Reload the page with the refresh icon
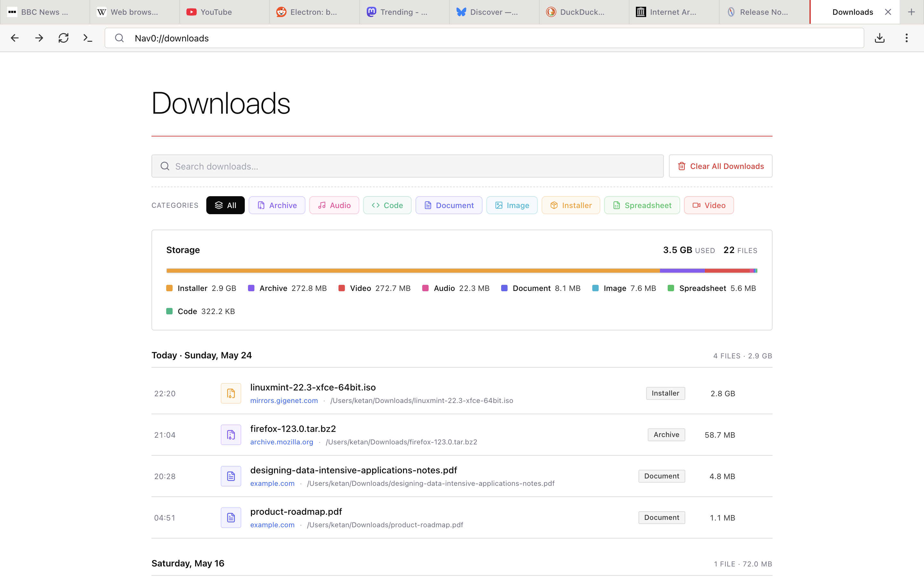924x578 pixels. pos(64,38)
